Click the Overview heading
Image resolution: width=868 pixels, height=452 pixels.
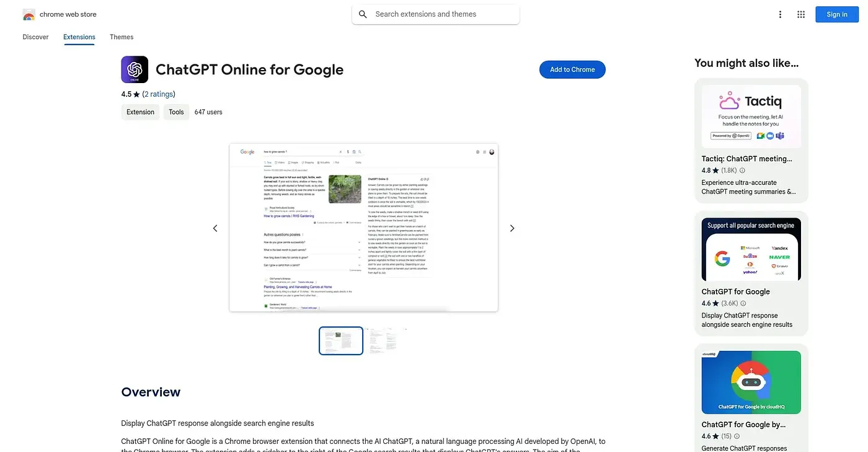(x=151, y=392)
